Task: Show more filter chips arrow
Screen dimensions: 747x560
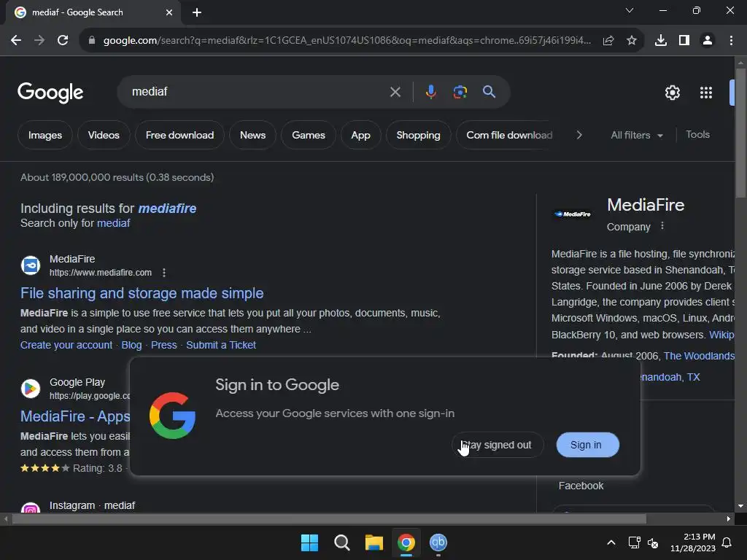Action: pyautogui.click(x=578, y=135)
